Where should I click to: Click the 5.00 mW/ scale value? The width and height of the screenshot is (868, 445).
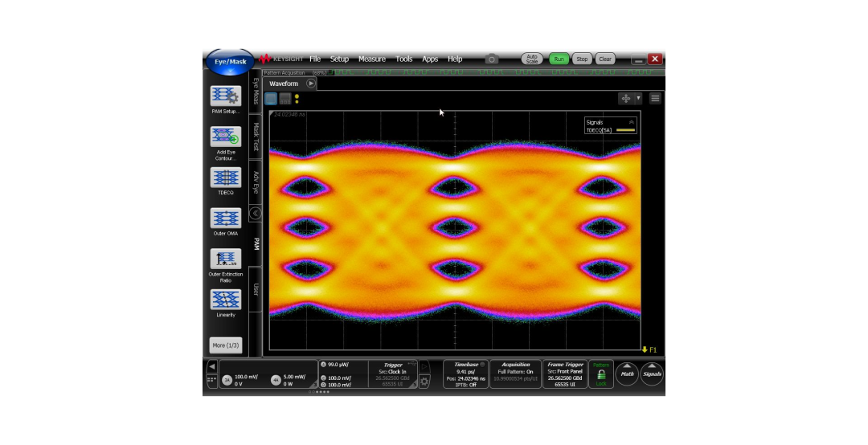coord(294,377)
